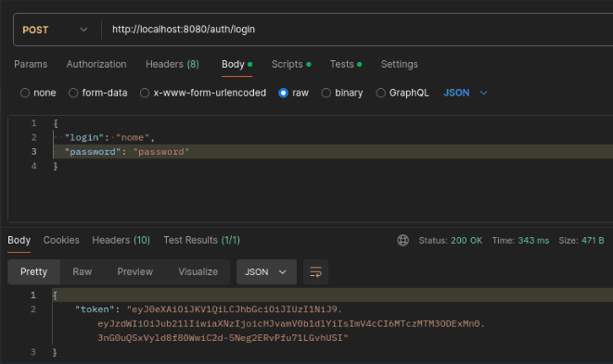This screenshot has width=613, height=364.
Task: Click the Time 343 ms value
Action: tap(533, 241)
